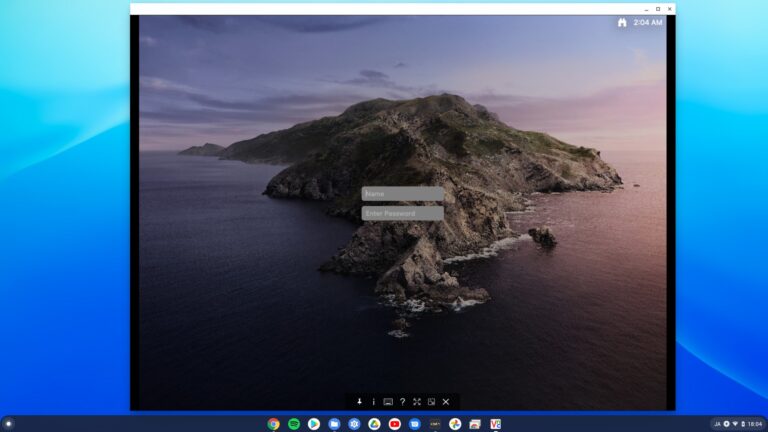Focus the Enter Password field

403,213
